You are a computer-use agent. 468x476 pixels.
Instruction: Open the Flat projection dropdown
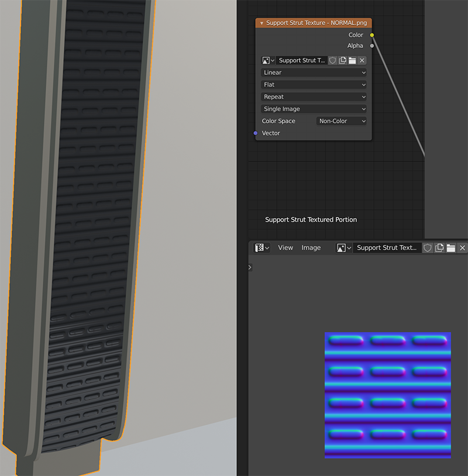click(x=314, y=85)
